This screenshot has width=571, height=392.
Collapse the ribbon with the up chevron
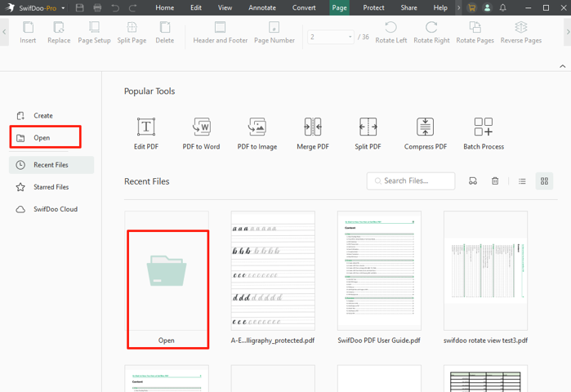(563, 66)
